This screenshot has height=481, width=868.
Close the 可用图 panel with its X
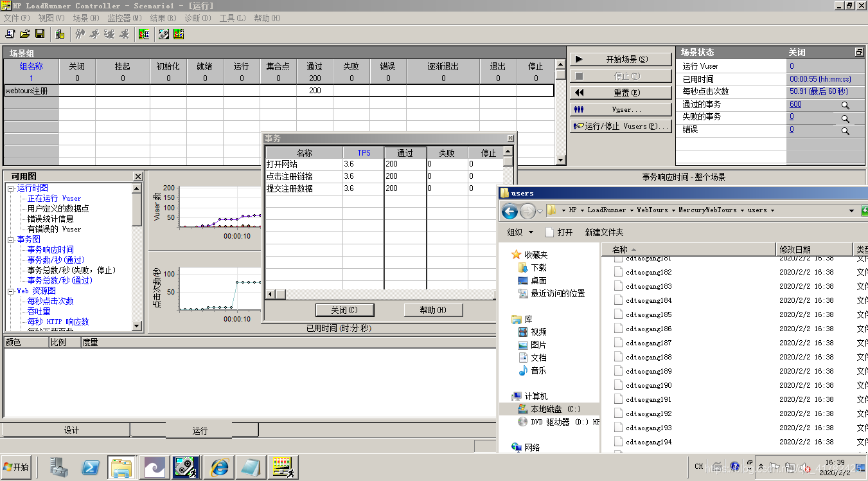click(138, 176)
